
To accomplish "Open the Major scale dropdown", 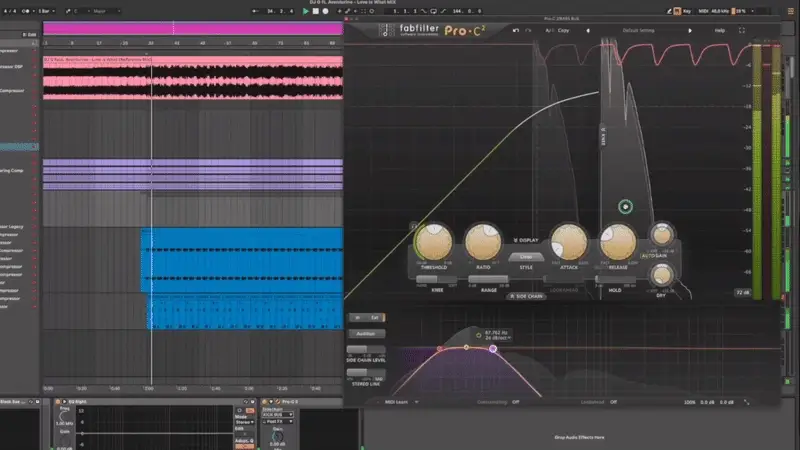I will point(106,11).
